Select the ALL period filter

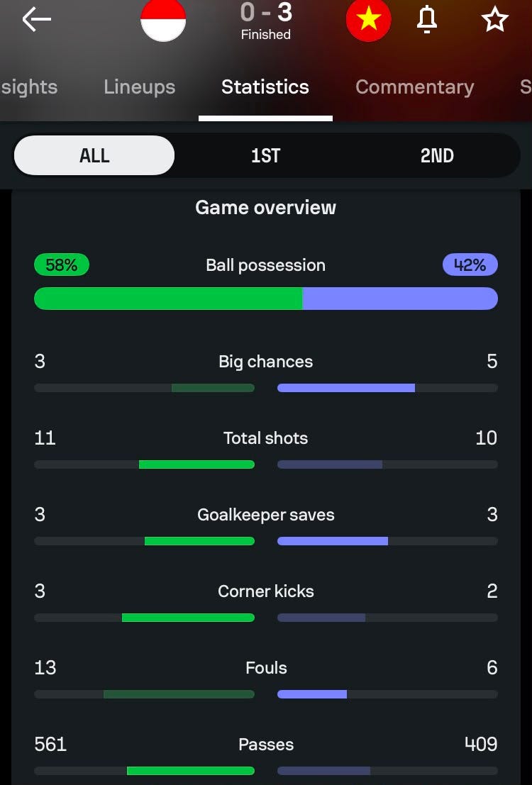(94, 155)
